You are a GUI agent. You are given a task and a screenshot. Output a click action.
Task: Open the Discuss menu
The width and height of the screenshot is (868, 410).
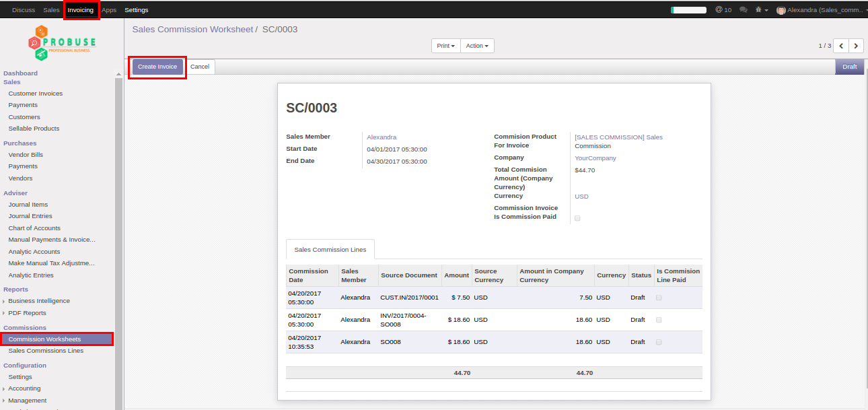(x=24, y=10)
